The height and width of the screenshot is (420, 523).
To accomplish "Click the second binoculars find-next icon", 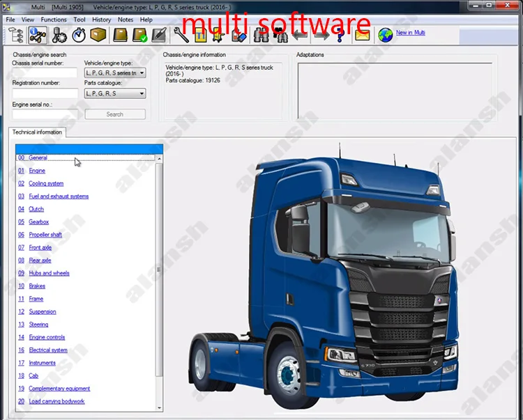I will (x=281, y=36).
